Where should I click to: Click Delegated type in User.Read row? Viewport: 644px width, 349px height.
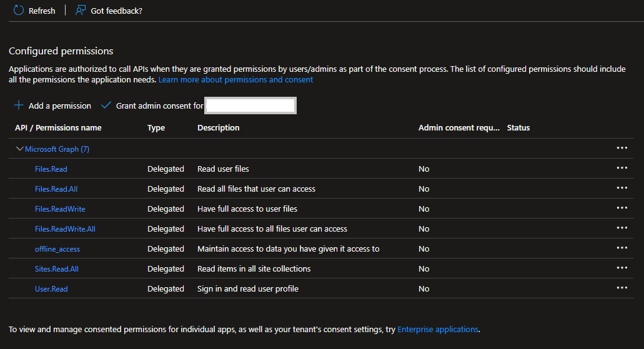[166, 289]
